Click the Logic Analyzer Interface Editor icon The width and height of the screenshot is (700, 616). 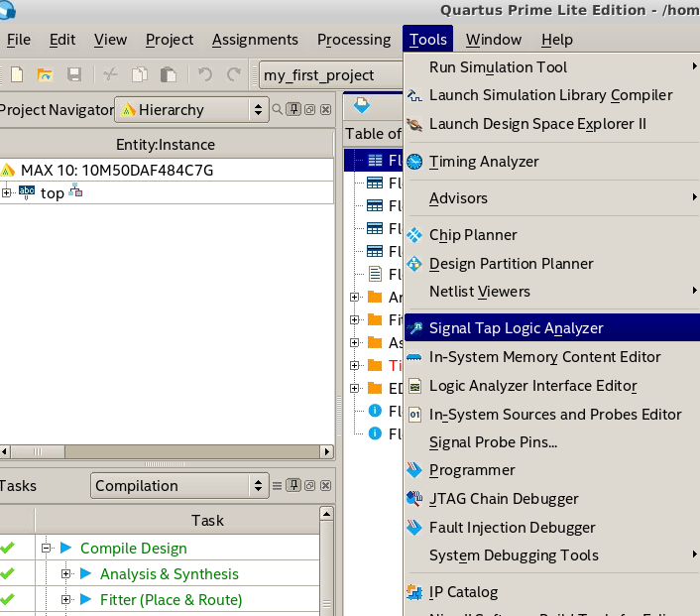(x=414, y=386)
